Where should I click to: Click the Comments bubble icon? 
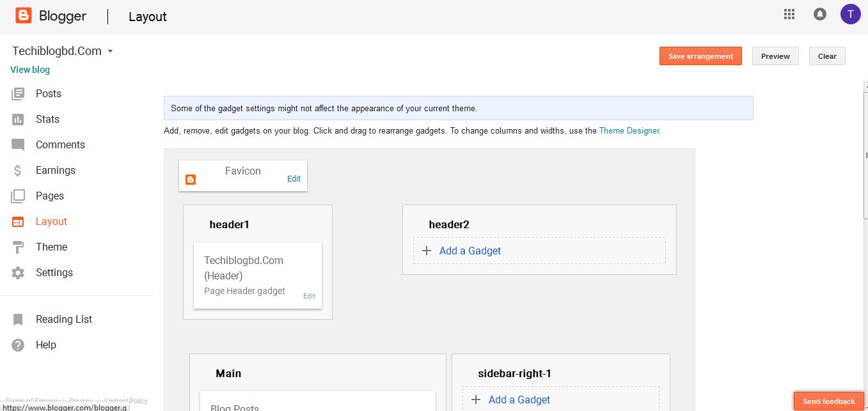pyautogui.click(x=18, y=145)
